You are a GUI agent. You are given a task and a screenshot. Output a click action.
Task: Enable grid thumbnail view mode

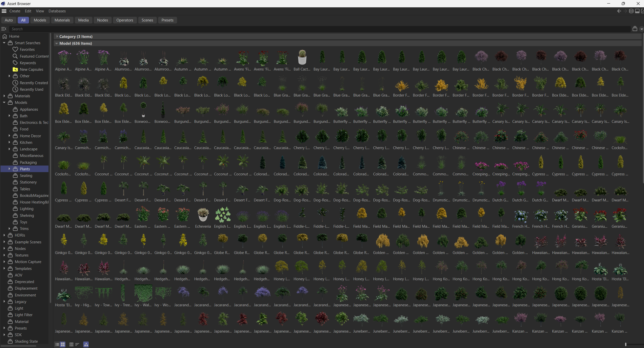tap(63, 344)
